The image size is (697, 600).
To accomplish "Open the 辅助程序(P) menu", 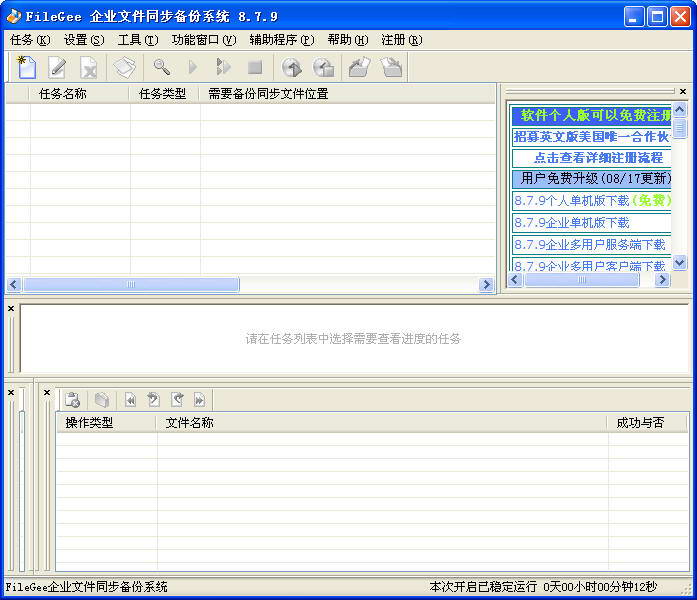I will pyautogui.click(x=282, y=40).
